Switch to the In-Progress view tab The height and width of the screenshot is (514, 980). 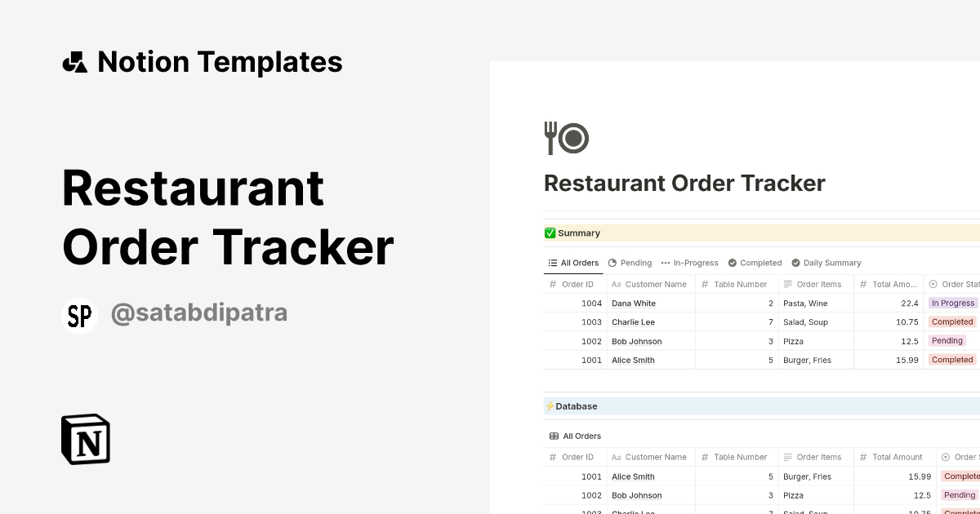pyautogui.click(x=690, y=263)
